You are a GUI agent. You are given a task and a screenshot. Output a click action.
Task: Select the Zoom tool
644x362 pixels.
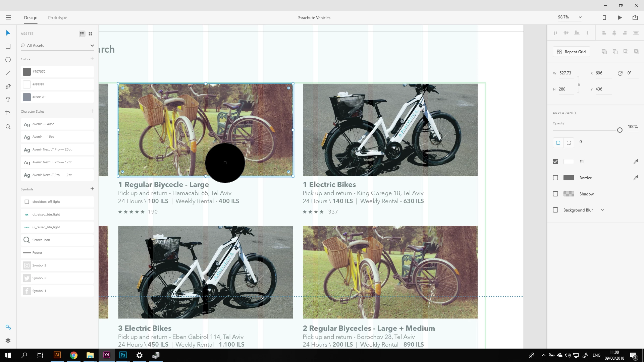pyautogui.click(x=8, y=127)
